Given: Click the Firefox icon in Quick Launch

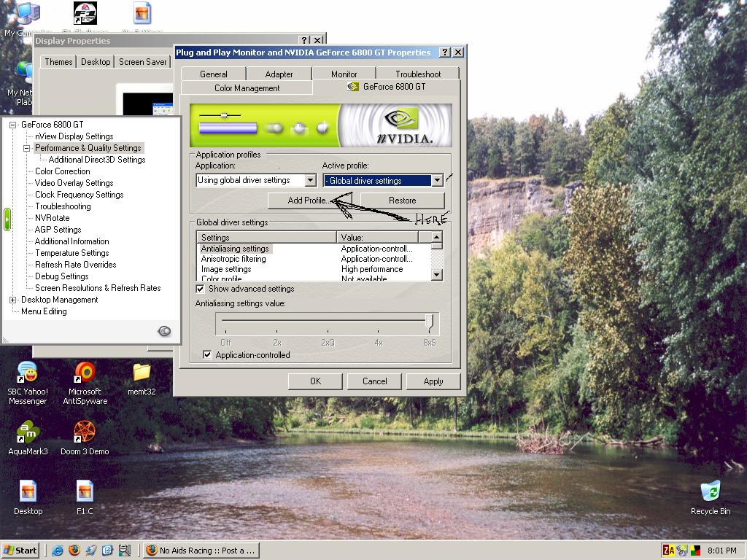Looking at the screenshot, I should 74,551.
